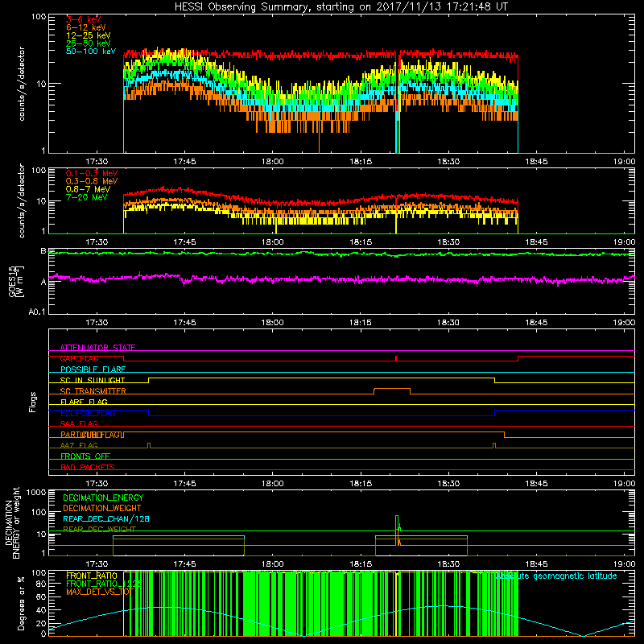This screenshot has width=644, height=644.
Task: Click the 19:00 tick under the top panel
Action: pyautogui.click(x=624, y=162)
